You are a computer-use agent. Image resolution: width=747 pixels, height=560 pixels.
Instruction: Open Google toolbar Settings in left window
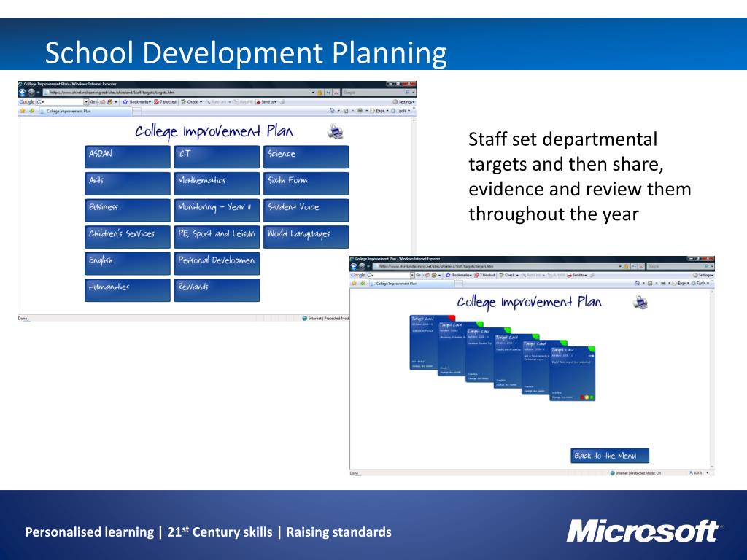[x=403, y=102]
